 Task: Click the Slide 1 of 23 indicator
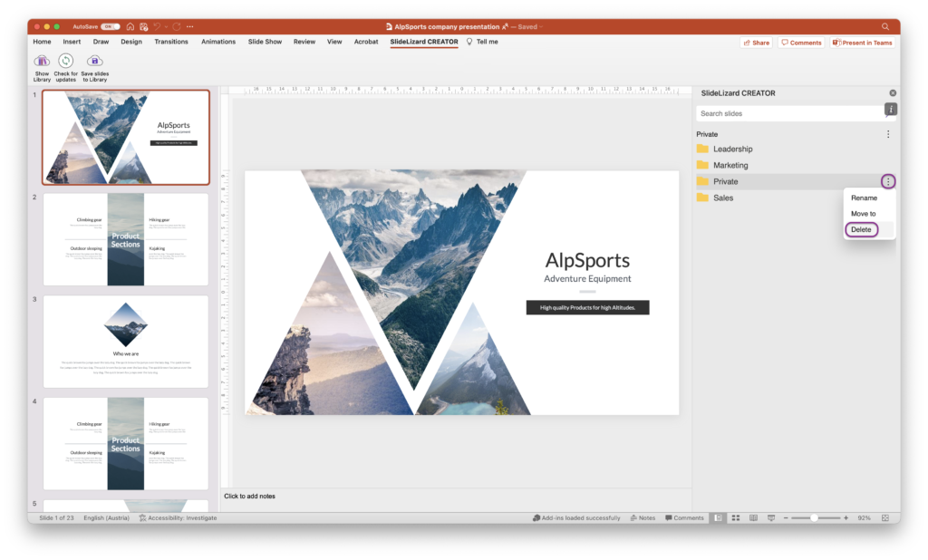[x=56, y=518]
